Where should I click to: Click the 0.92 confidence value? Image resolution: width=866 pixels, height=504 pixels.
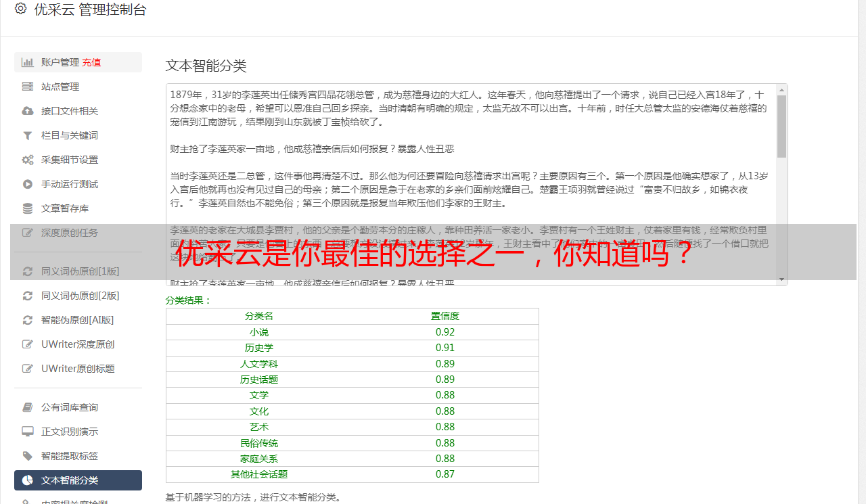tap(445, 332)
